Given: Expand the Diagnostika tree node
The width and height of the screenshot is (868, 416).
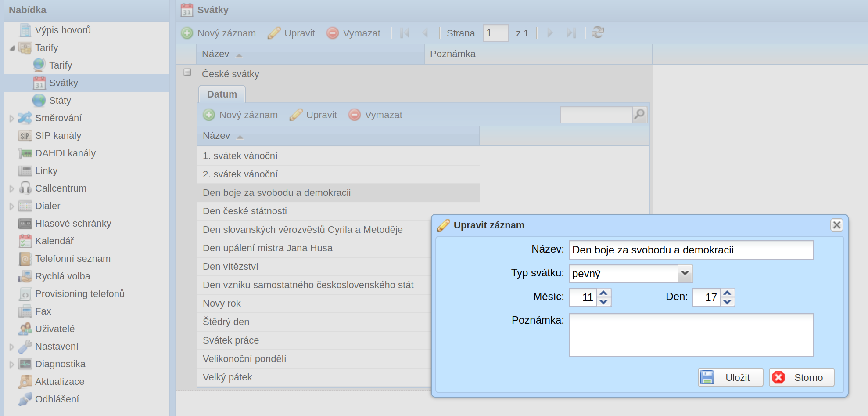Looking at the screenshot, I should tap(12, 364).
